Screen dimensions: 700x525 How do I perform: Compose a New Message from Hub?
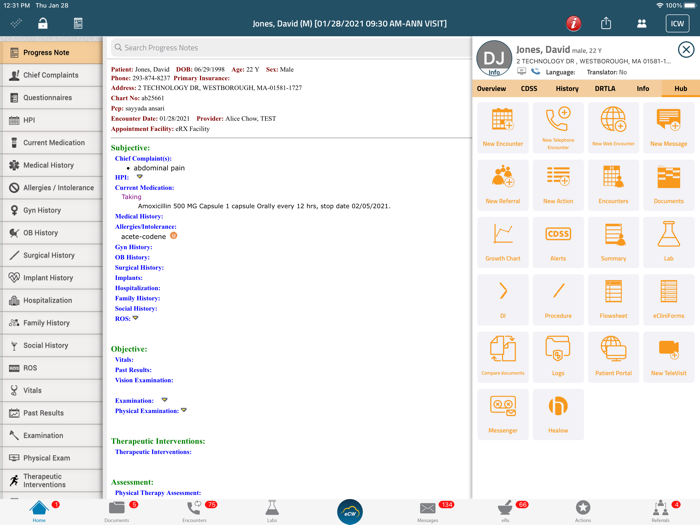point(669,128)
